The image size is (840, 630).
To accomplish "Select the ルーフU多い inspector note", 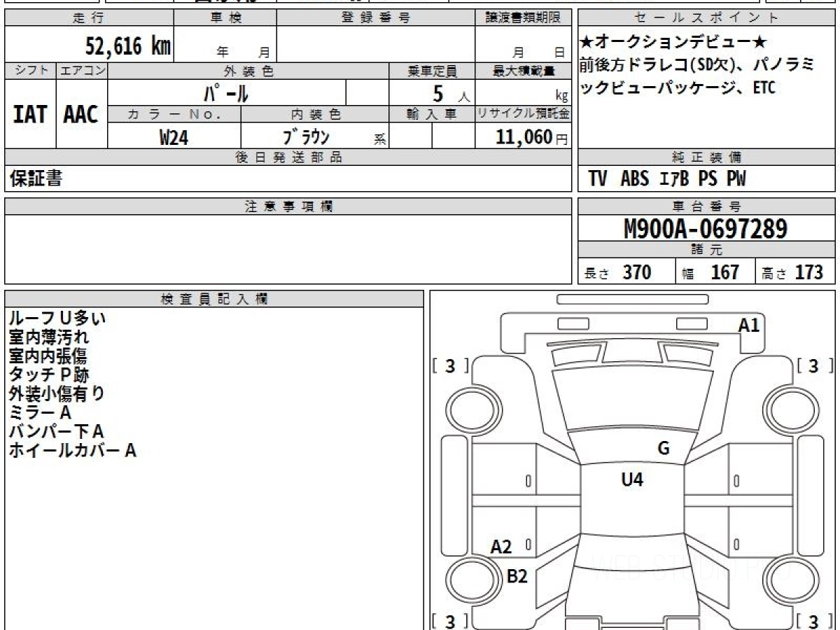I will tap(57, 318).
